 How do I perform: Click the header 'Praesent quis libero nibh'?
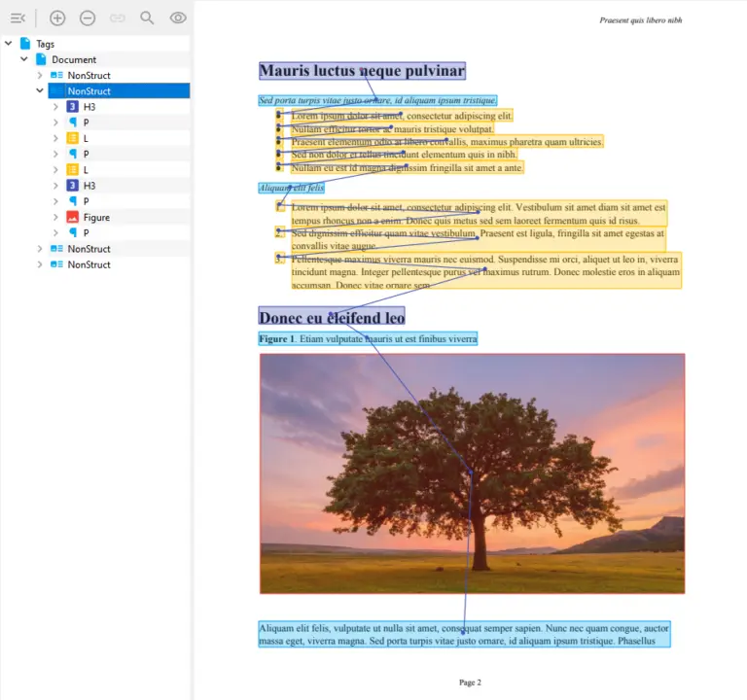641,20
